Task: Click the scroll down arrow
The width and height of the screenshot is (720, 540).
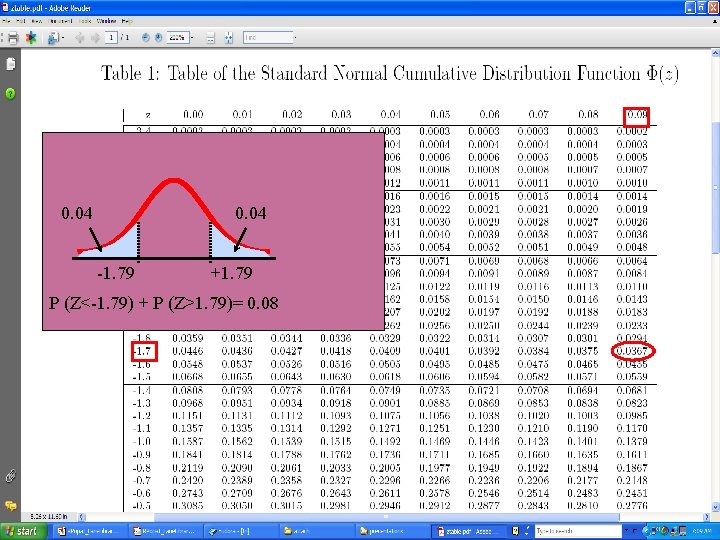Action: tap(715, 507)
